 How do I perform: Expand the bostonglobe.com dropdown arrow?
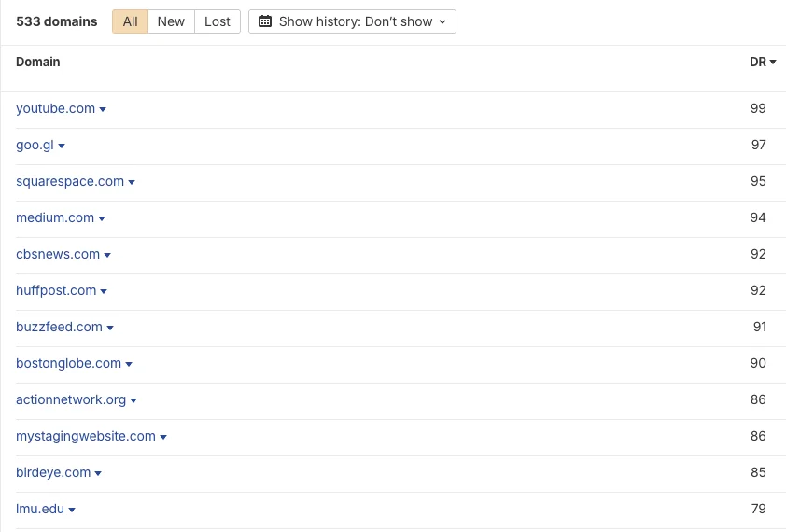point(129,365)
